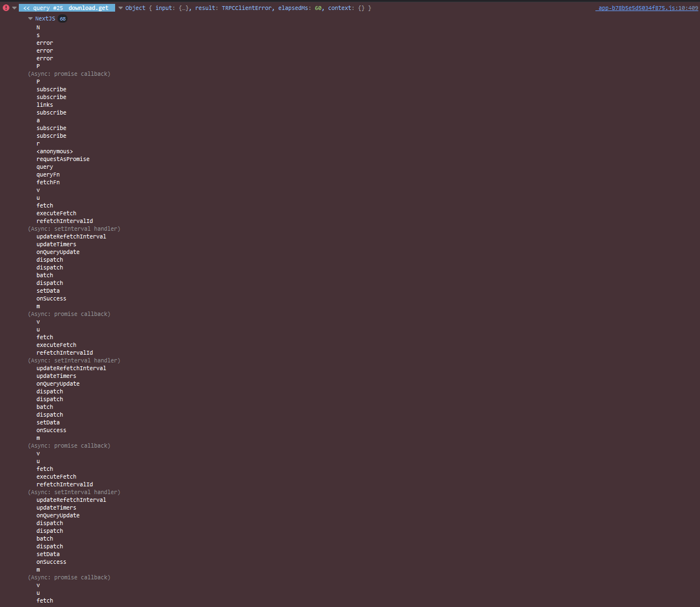Click the fetchFn stack frame

click(x=48, y=182)
